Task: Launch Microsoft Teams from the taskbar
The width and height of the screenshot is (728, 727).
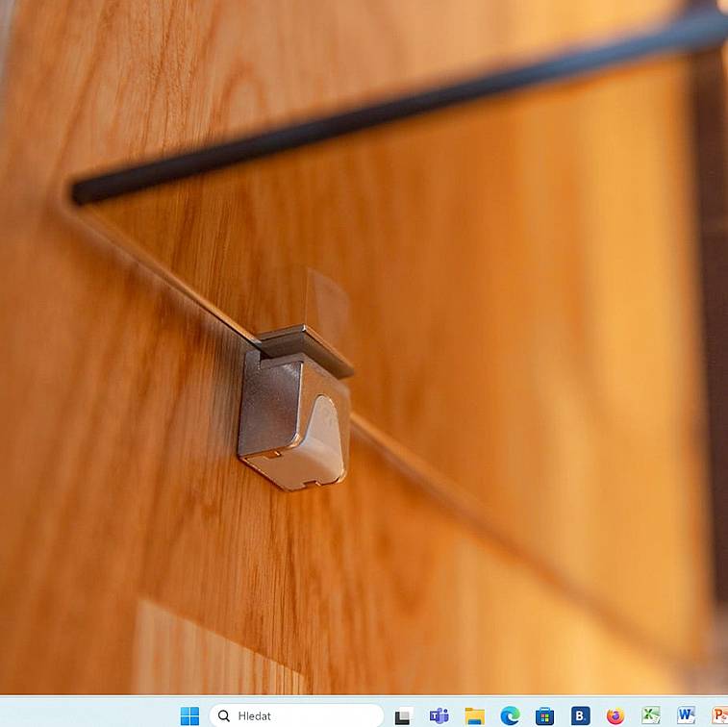Action: pyautogui.click(x=439, y=715)
